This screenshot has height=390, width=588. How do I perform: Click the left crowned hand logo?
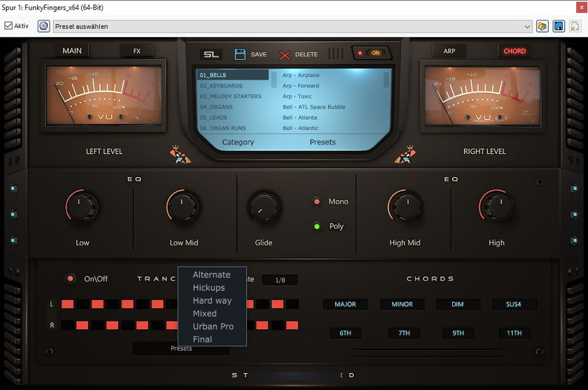(x=180, y=154)
